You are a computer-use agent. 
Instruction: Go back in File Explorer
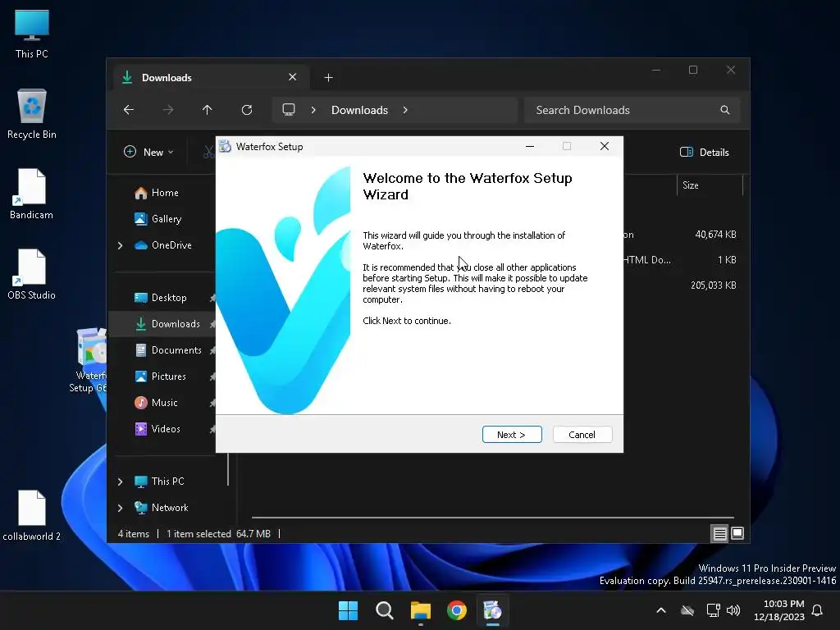click(x=129, y=110)
